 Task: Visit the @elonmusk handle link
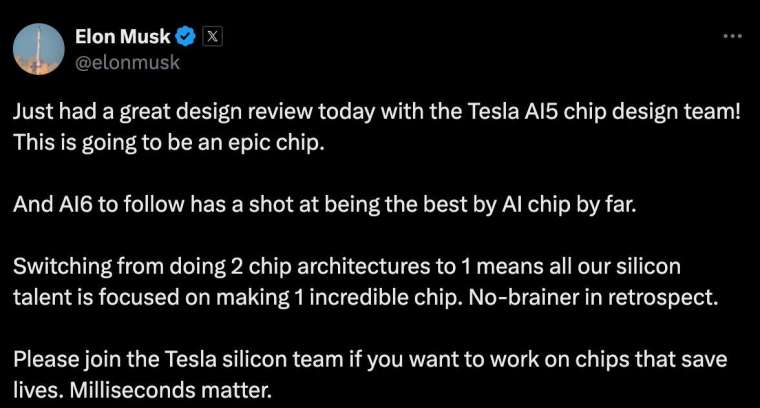pyautogui.click(x=127, y=63)
